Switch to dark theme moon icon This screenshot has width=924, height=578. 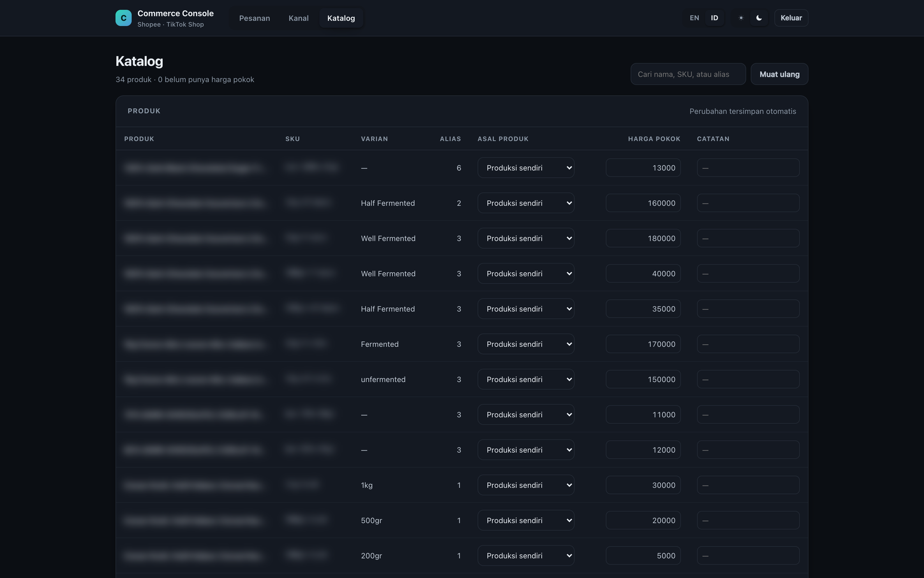pyautogui.click(x=759, y=18)
